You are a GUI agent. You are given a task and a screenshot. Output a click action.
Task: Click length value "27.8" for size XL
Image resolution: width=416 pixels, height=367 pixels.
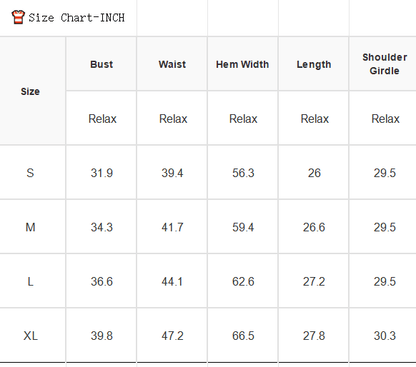pos(314,336)
